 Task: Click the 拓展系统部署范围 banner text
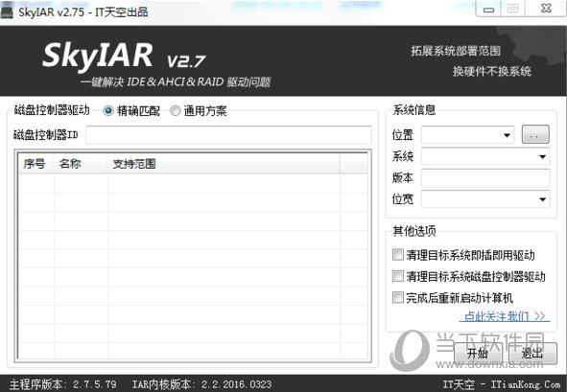(x=456, y=51)
